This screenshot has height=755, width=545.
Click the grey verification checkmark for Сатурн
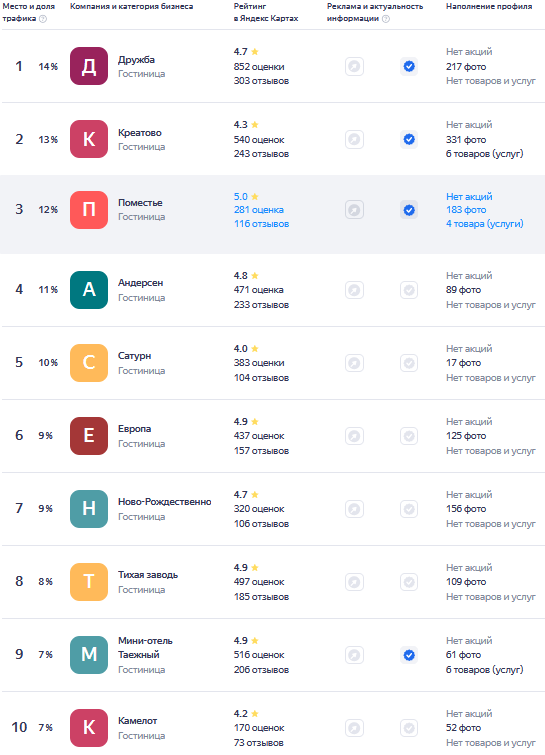409,363
